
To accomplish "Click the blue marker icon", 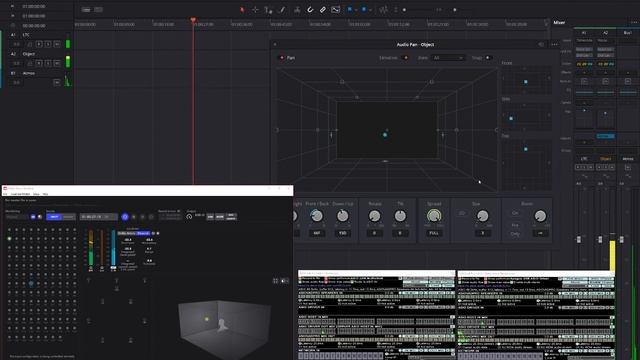I will click(364, 9).
